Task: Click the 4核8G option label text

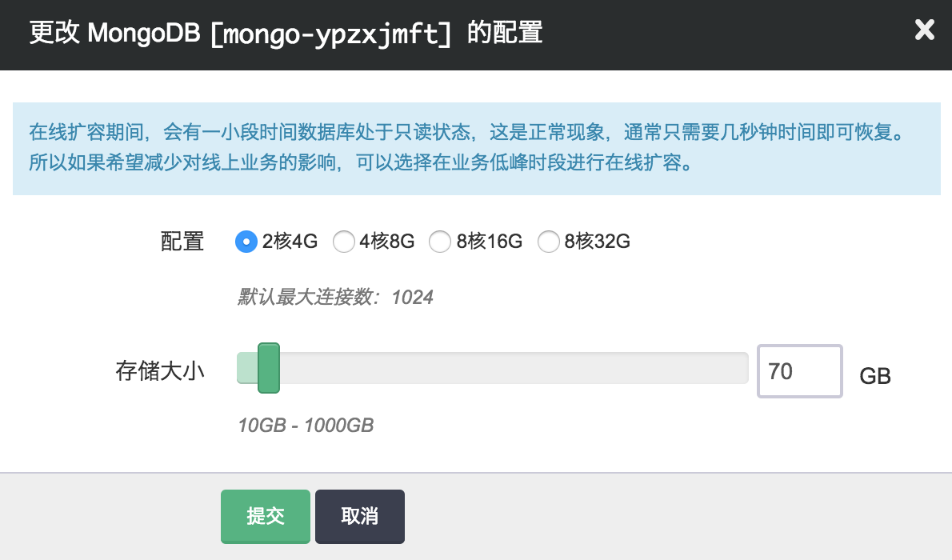Action: (387, 242)
